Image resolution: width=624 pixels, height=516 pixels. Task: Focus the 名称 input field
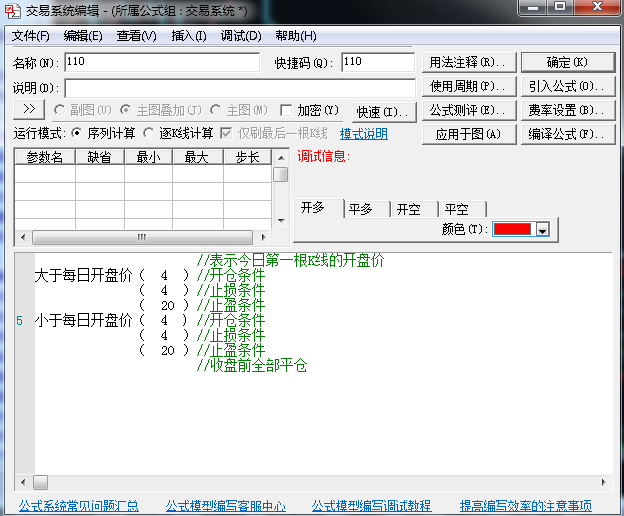pos(162,62)
